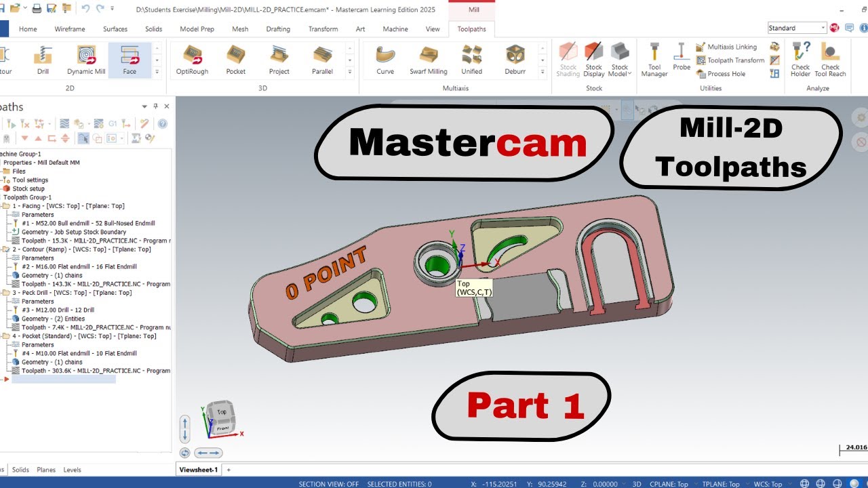Switch to the Surfaces tab
The image size is (868, 488).
[x=115, y=29]
